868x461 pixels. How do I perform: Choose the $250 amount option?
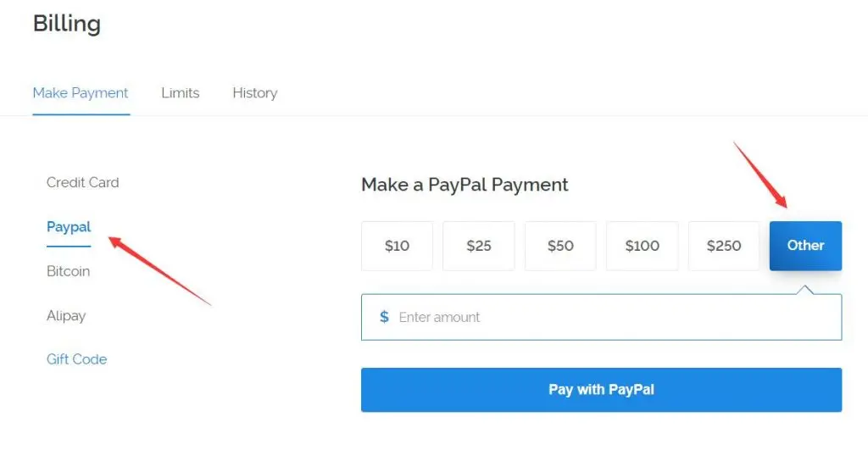coord(724,246)
